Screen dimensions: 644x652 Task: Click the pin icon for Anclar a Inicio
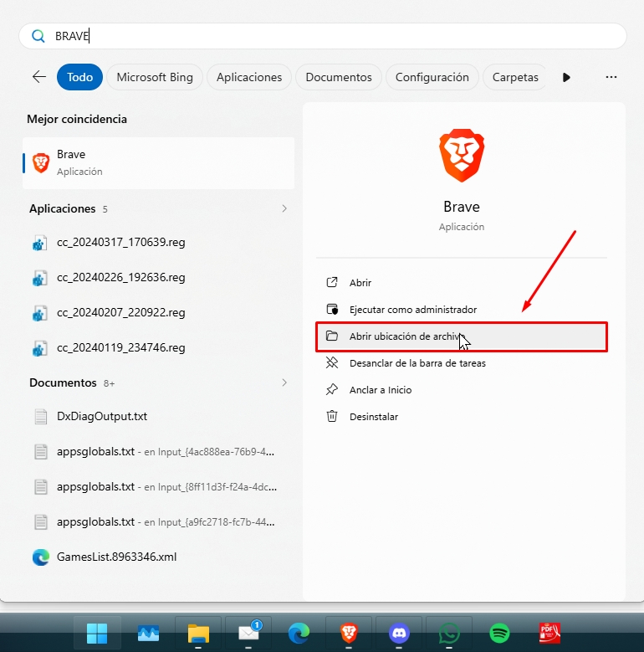click(332, 390)
